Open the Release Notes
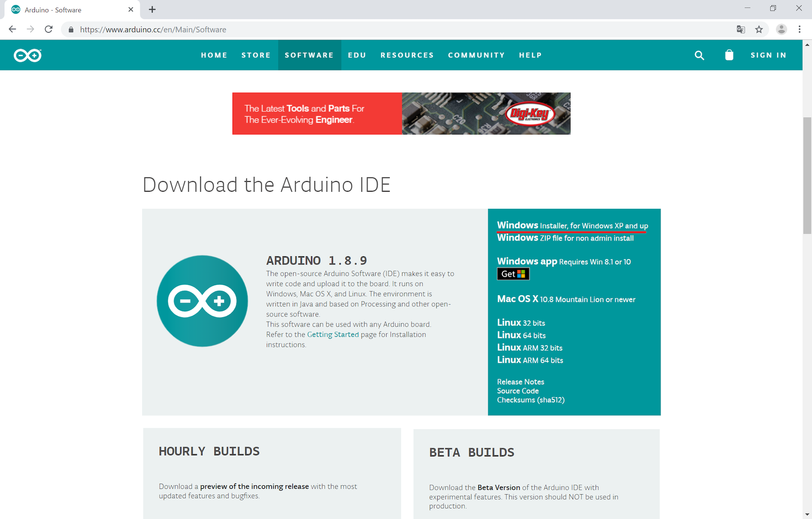The image size is (812, 519). point(520,382)
